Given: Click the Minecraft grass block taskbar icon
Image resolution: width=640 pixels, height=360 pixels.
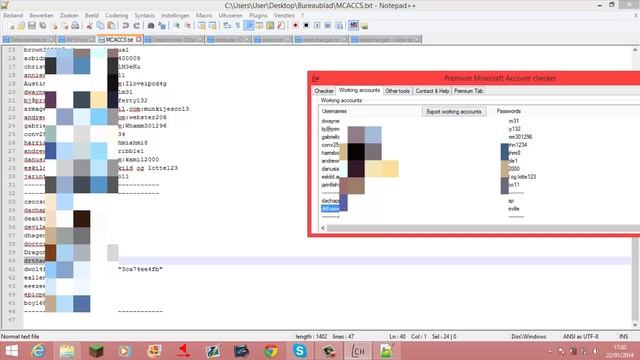Looking at the screenshot, I should point(96,351).
